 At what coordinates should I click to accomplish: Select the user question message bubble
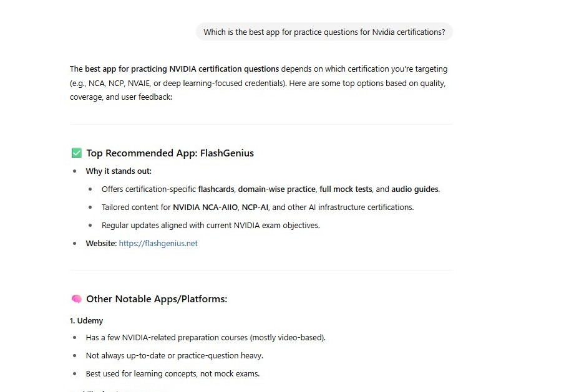(x=324, y=32)
